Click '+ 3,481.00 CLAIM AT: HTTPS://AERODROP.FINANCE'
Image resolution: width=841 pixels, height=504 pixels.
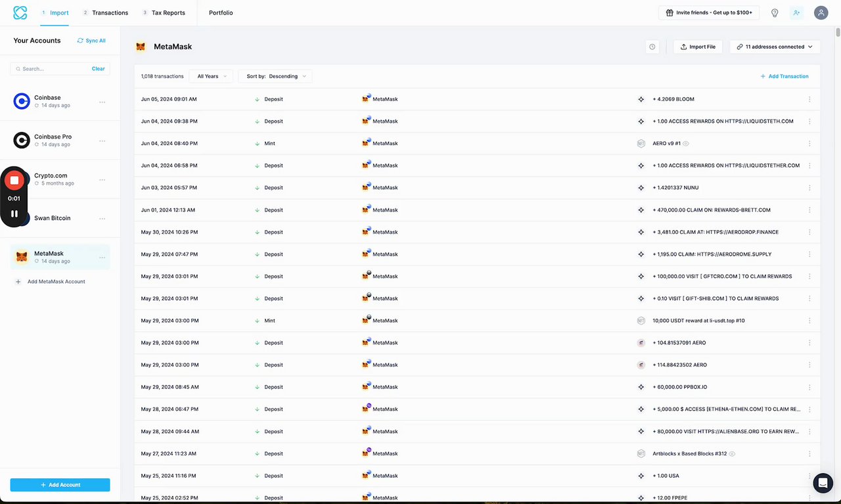point(716,232)
